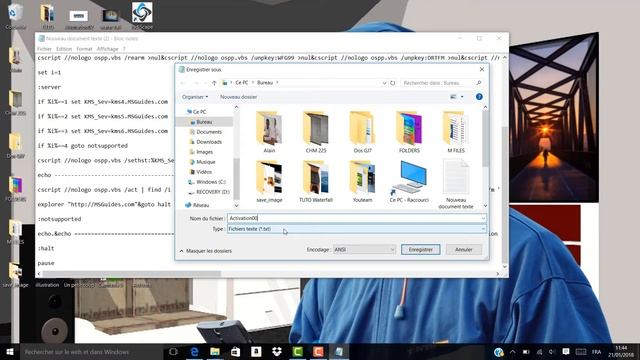640x360 pixels.
Task: Open the orange taskbar app icon
Action: coord(318,352)
